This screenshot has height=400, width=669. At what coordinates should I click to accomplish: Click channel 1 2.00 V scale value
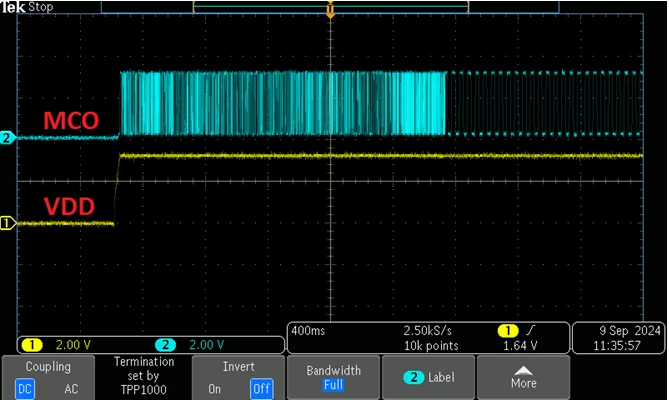[73, 345]
